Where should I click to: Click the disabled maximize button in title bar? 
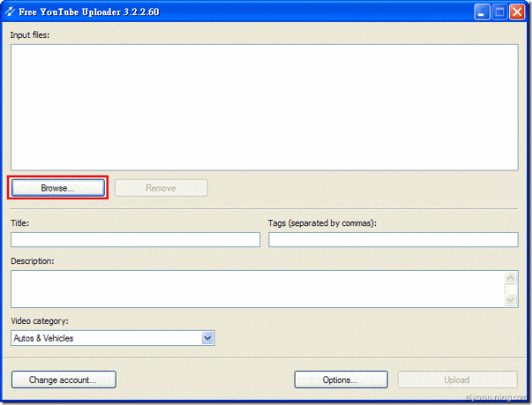coord(499,12)
